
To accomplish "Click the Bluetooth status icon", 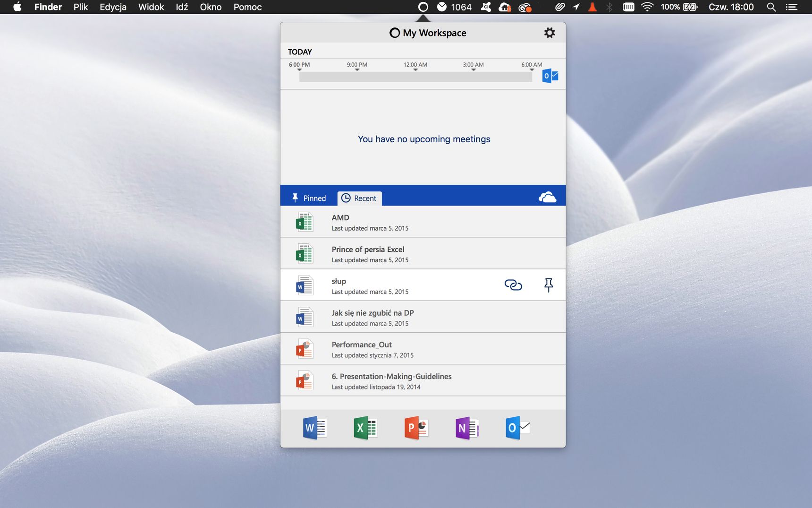I will pos(609,7).
